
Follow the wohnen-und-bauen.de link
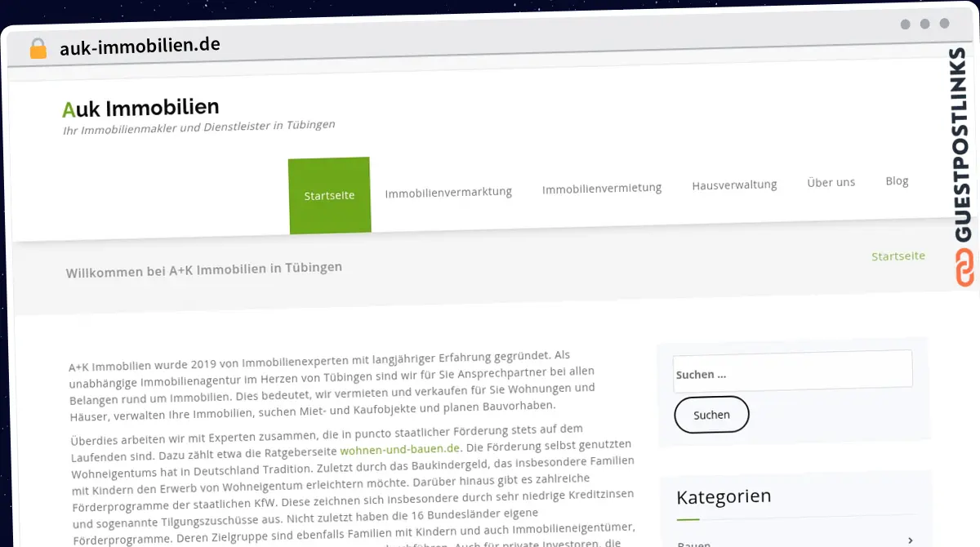click(x=400, y=449)
